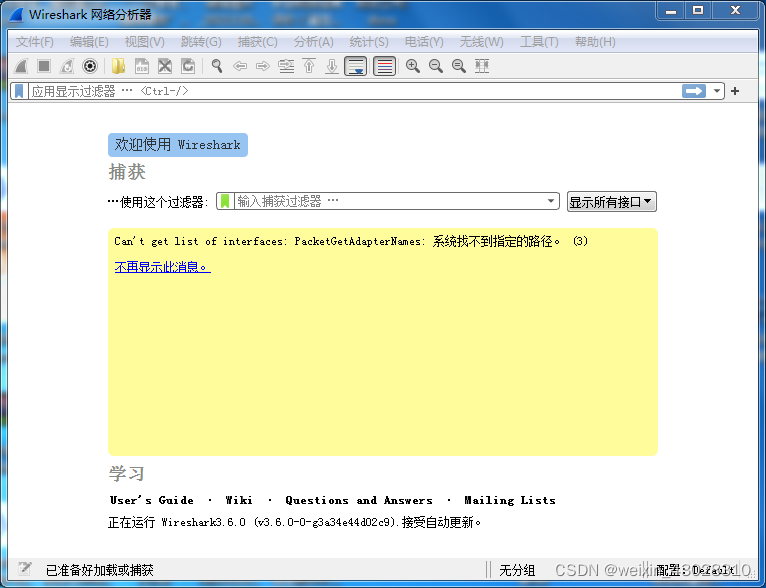Add display filter button plus icon
The width and height of the screenshot is (766, 588).
(735, 91)
